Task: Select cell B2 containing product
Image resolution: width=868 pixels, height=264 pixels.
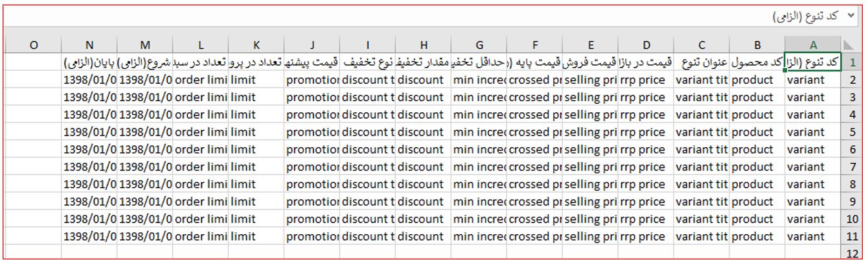Action: coord(757,80)
